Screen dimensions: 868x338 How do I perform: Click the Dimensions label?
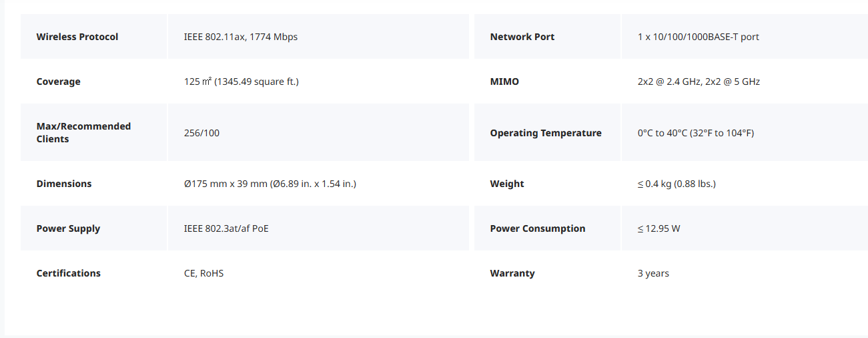[x=64, y=184]
